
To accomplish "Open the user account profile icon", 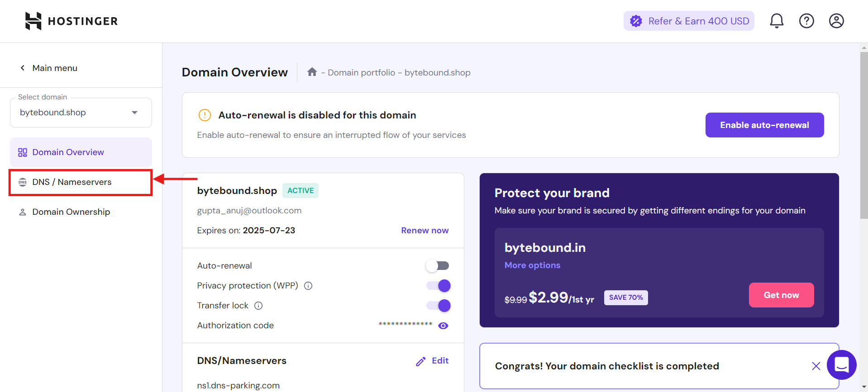I will pyautogui.click(x=836, y=21).
